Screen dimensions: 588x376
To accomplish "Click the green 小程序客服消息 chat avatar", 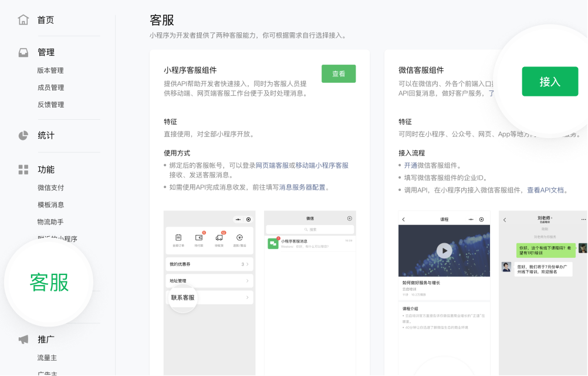I will coord(273,242).
